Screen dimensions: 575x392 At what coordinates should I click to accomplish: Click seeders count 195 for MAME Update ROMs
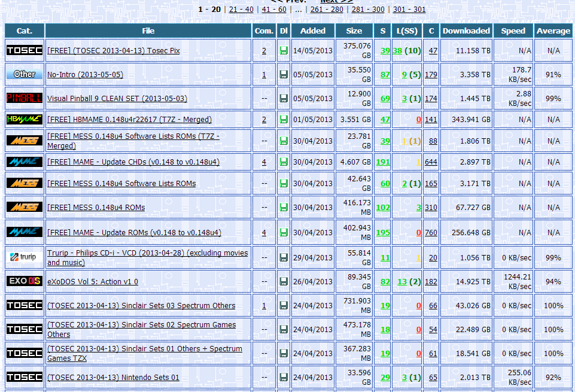tap(383, 232)
